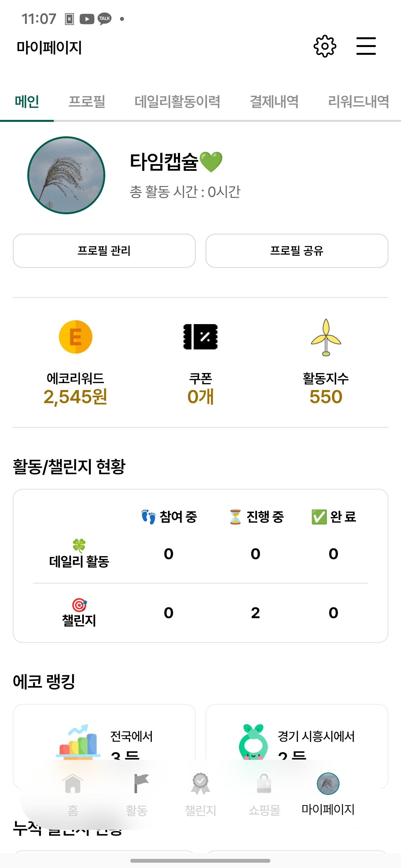Open the 경기 시흥시에서 ranking card
This screenshot has height=868, width=401.
[297, 734]
